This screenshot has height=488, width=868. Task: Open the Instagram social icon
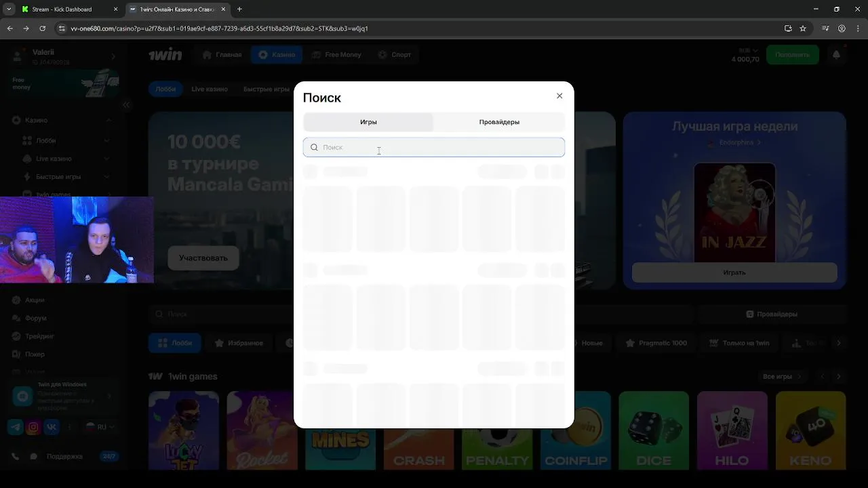tap(33, 427)
